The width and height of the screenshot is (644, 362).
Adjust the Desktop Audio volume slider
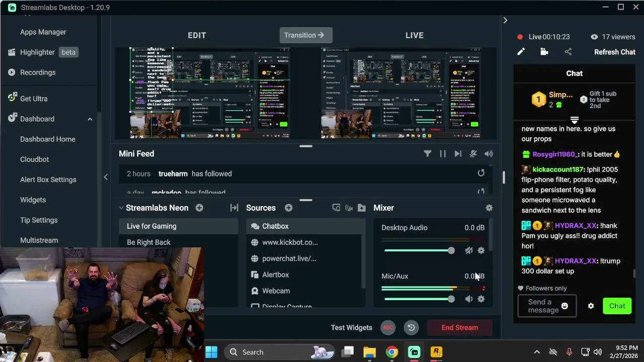(420, 250)
